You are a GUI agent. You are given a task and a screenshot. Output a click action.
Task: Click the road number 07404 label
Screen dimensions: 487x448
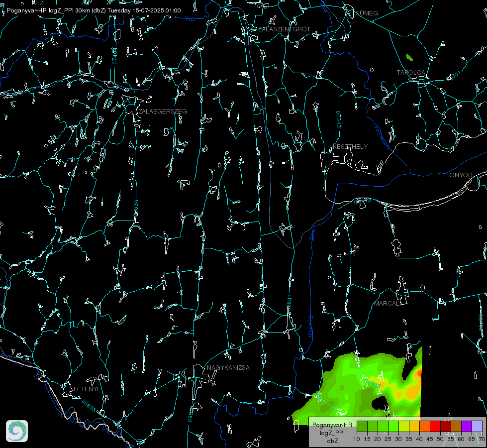114,56
